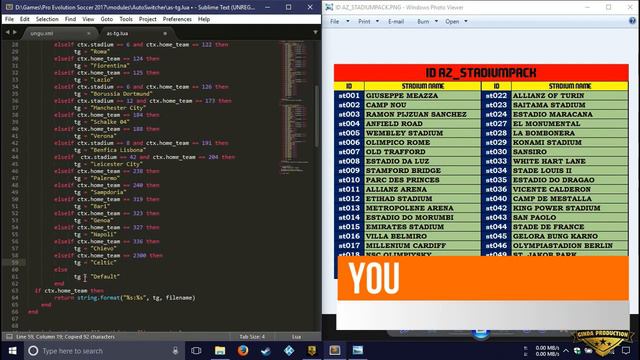Screen dimensions: 640x360
Task: Click the gold shield taskbar icon
Action: (x=312, y=351)
